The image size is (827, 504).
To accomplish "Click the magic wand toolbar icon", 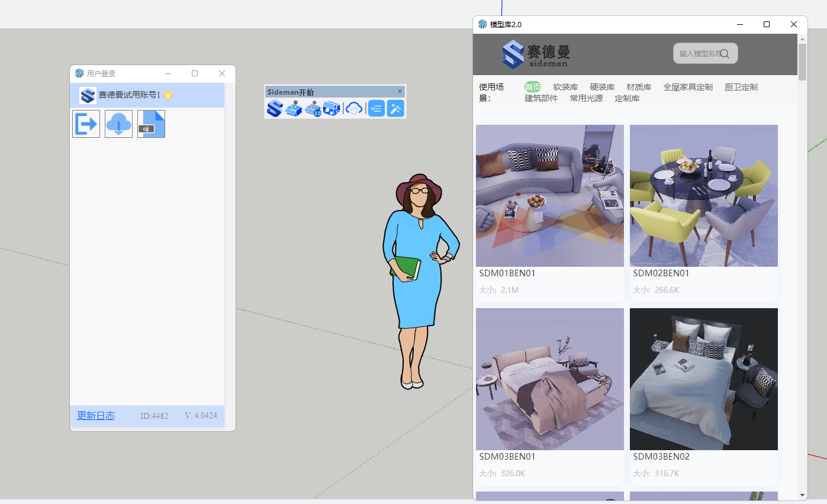I will click(395, 108).
